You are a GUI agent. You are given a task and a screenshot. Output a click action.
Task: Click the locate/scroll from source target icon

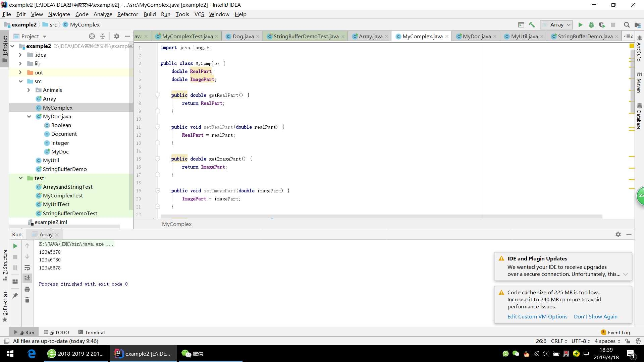point(92,36)
